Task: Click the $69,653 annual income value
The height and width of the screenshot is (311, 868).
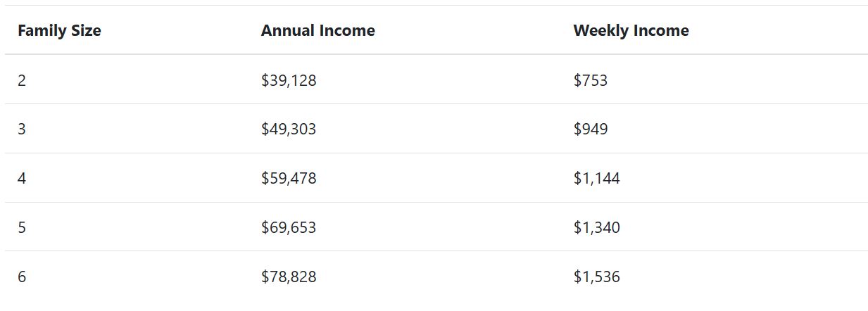Action: click(x=289, y=228)
